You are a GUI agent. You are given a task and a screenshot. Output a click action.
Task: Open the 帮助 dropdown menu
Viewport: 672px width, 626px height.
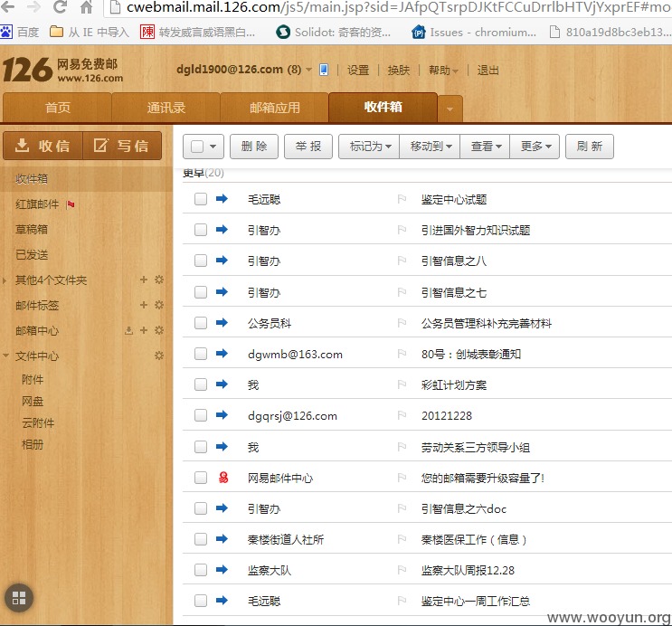click(443, 70)
